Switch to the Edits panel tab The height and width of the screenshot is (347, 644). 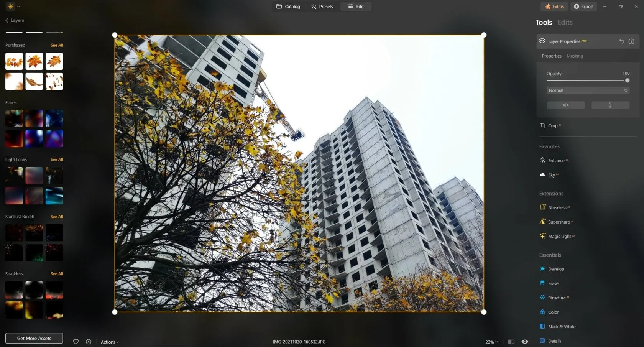pyautogui.click(x=565, y=23)
